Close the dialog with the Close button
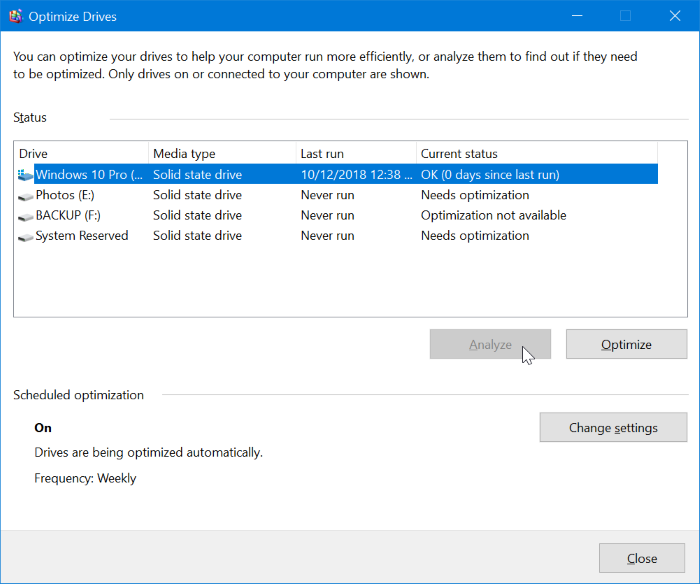The width and height of the screenshot is (700, 584). coord(642,558)
